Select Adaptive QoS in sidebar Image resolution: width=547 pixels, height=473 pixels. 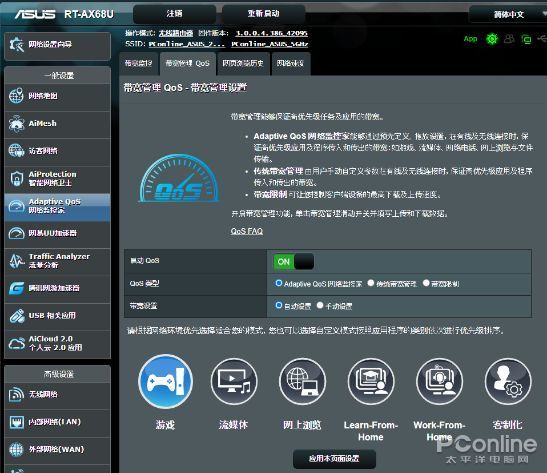[58, 207]
